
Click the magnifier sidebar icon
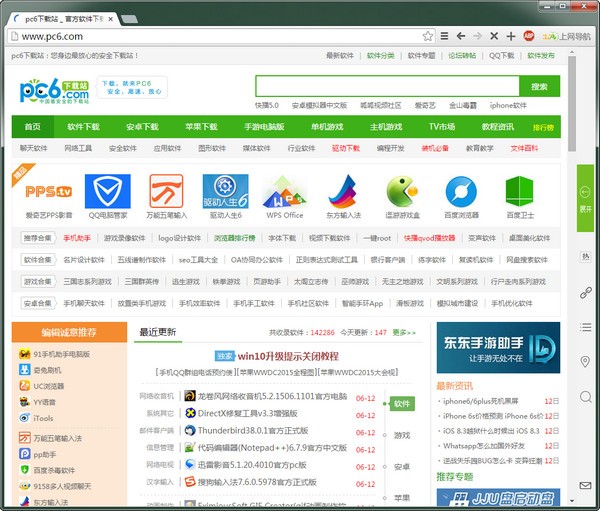pos(585,397)
